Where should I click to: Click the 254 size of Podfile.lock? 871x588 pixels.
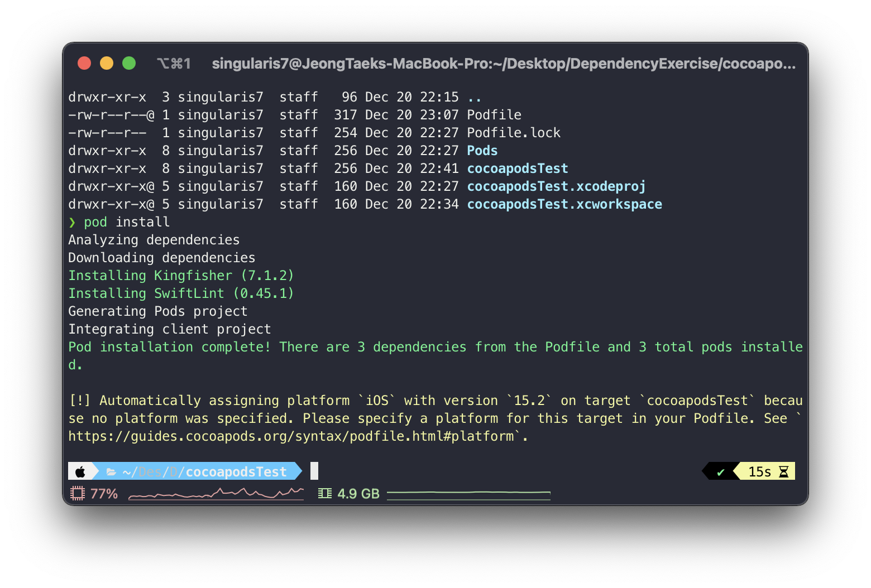[x=346, y=133]
